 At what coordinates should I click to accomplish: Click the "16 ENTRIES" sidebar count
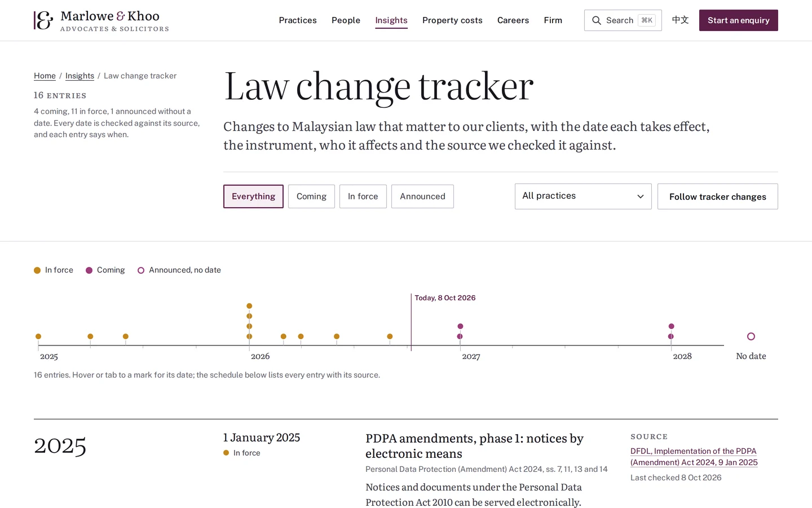60,95
